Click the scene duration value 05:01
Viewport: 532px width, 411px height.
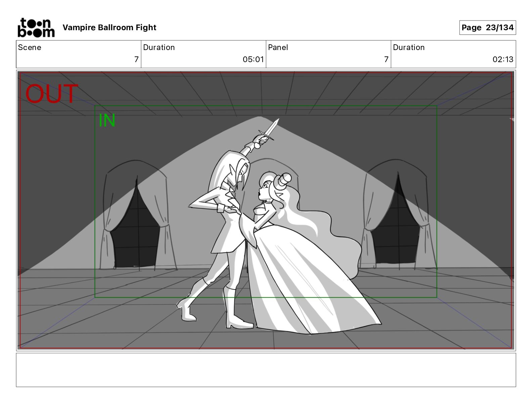[253, 59]
